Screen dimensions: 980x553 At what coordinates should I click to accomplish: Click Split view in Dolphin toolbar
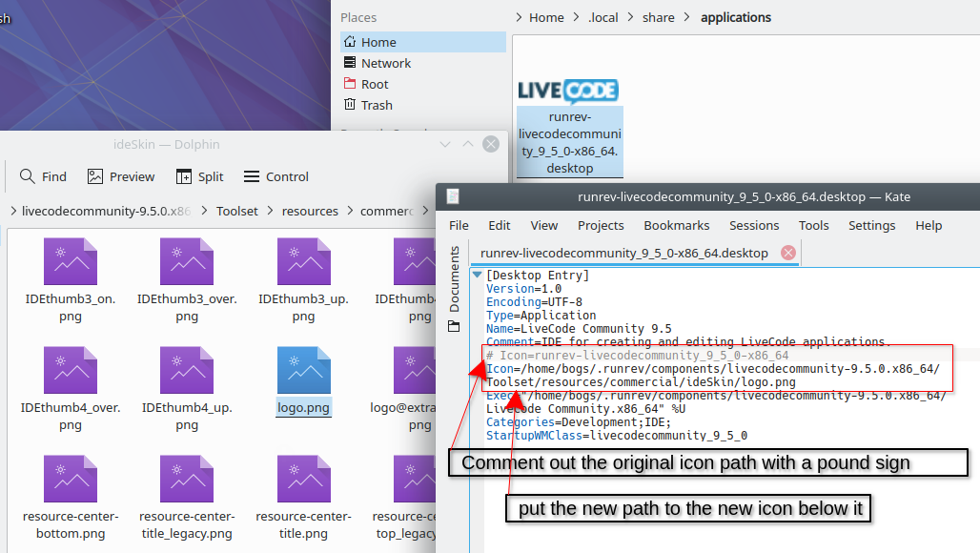(x=199, y=176)
